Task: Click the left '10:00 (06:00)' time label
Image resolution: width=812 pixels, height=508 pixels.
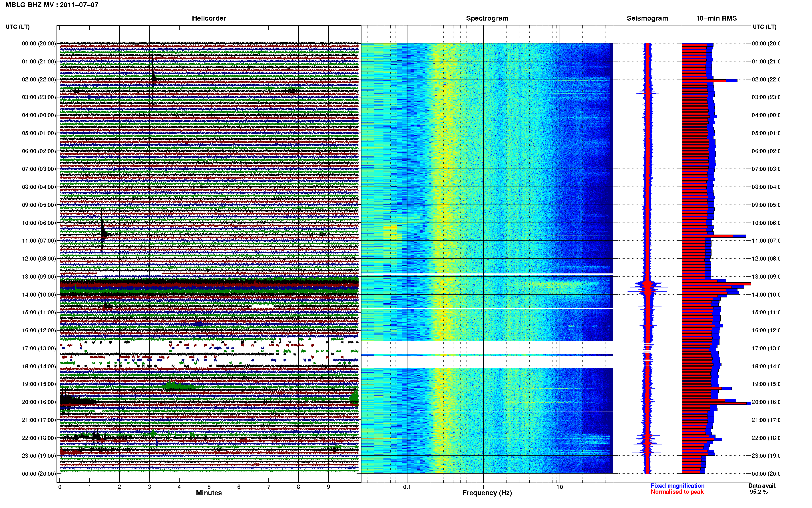Action: (x=39, y=223)
